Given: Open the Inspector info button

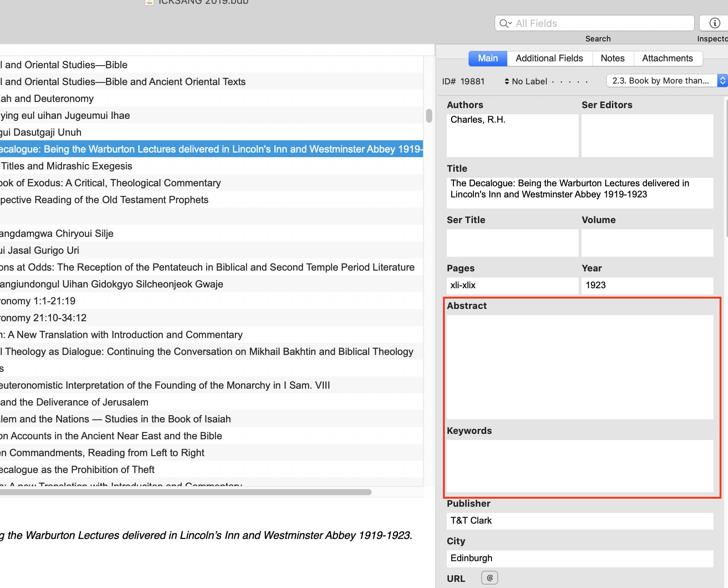Looking at the screenshot, I should tap(714, 23).
